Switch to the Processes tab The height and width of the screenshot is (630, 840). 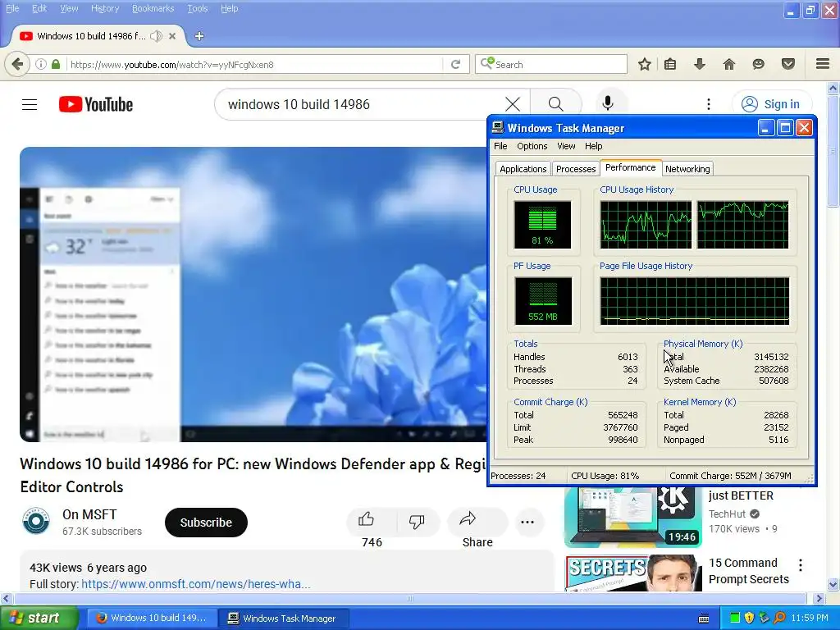click(576, 169)
